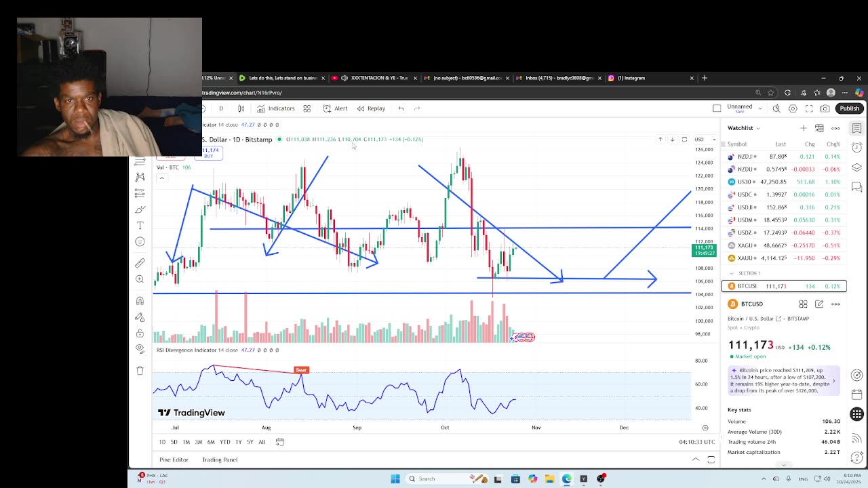Screen dimensions: 868x488
Task: Select the US30 watchlist row
Action: tap(784, 182)
